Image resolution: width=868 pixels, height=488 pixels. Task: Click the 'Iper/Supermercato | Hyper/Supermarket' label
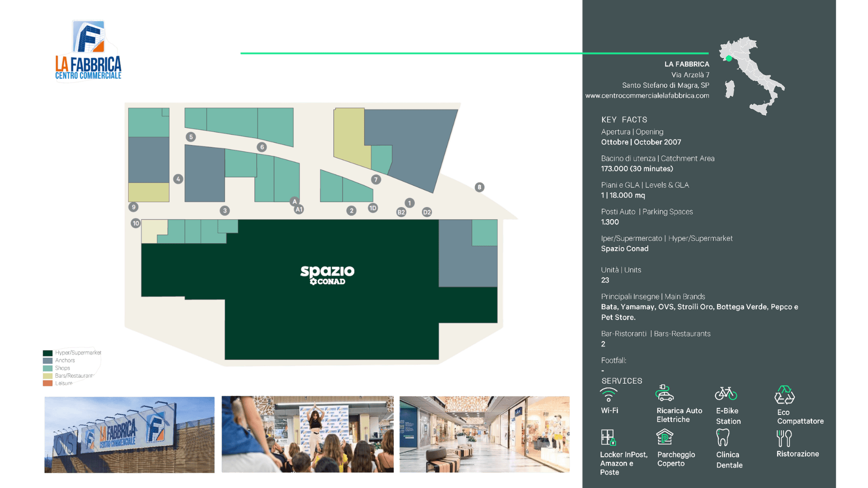[667, 239]
